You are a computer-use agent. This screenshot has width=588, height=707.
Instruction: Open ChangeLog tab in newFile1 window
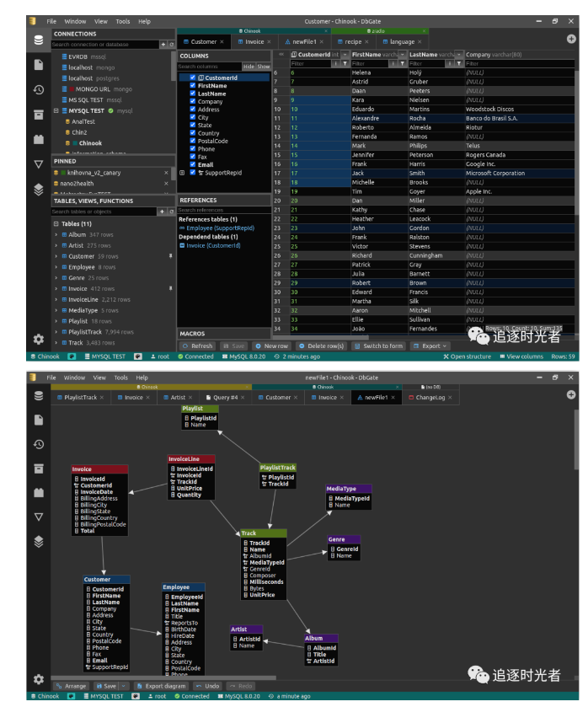(430, 397)
